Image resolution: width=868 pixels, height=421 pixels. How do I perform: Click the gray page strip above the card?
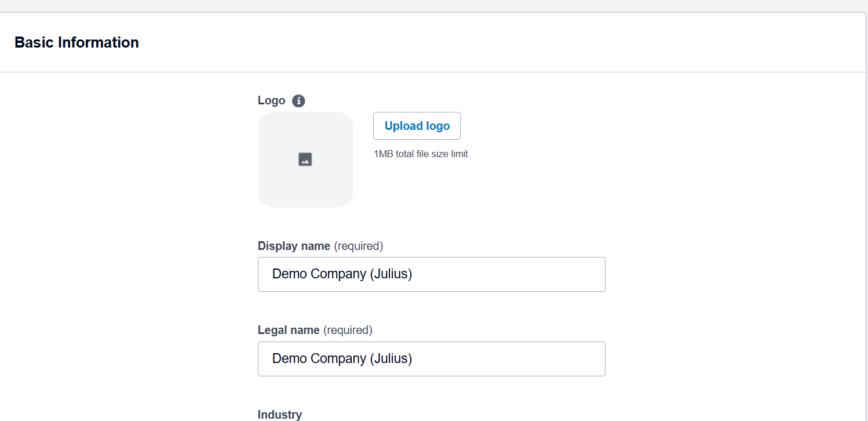pyautogui.click(x=433, y=5)
